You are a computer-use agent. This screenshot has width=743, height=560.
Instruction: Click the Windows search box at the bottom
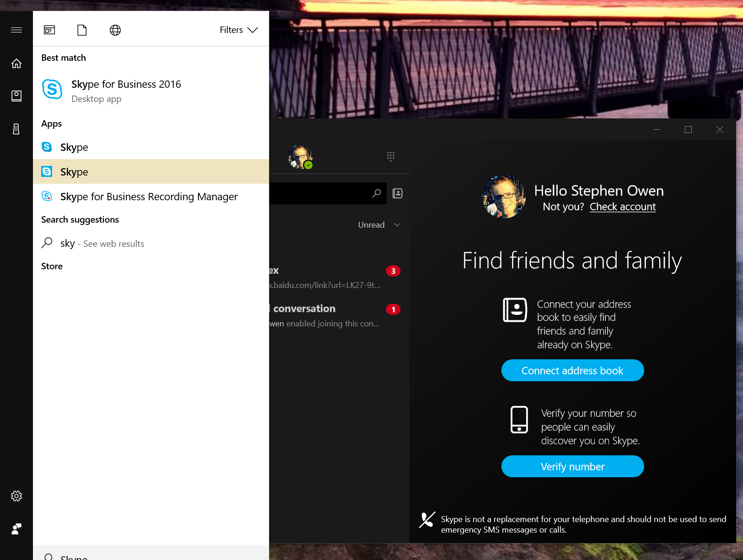[151, 553]
